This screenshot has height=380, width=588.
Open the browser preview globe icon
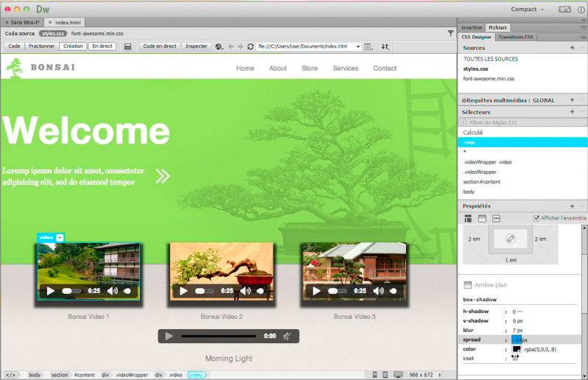[219, 46]
